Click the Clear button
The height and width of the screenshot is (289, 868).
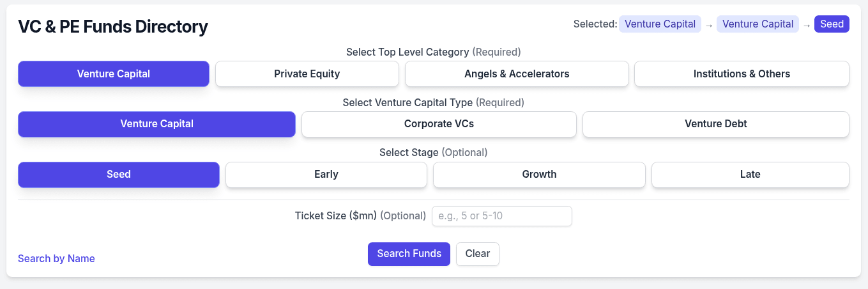(477, 254)
